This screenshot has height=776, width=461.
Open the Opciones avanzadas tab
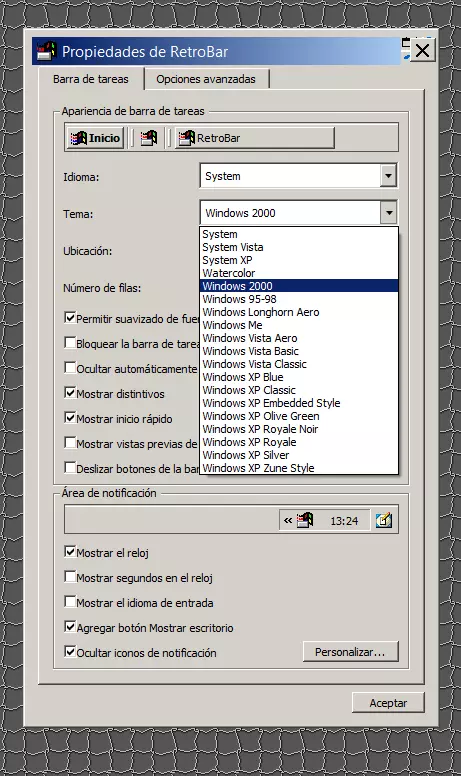click(x=206, y=79)
